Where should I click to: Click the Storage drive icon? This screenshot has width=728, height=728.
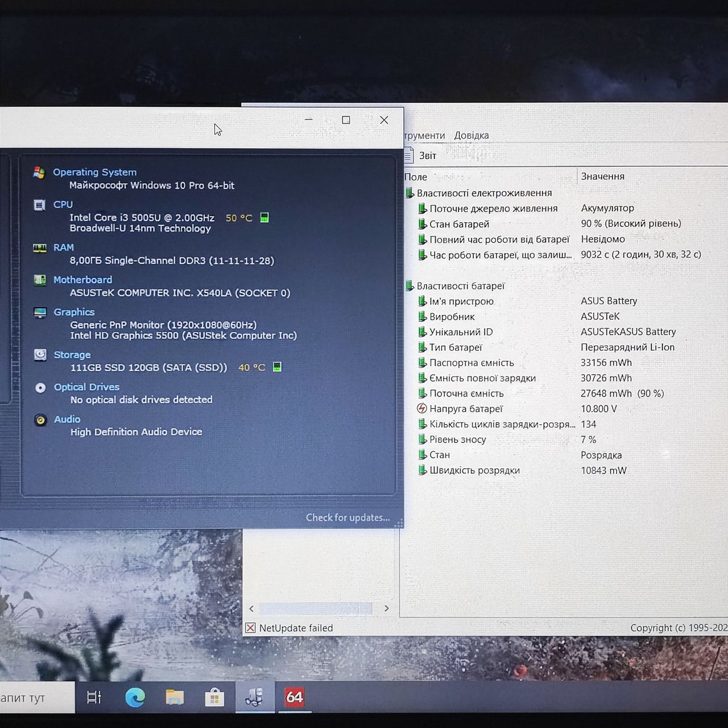pyautogui.click(x=40, y=355)
